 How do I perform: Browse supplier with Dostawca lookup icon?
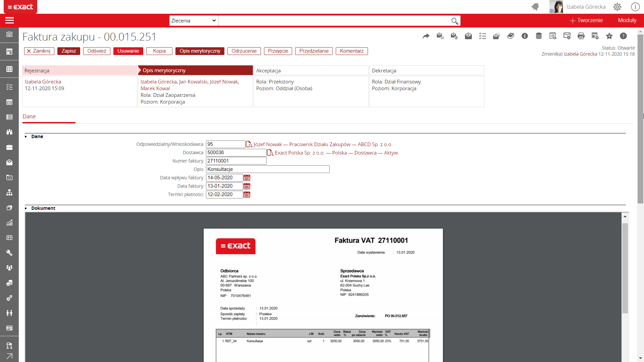270,153
